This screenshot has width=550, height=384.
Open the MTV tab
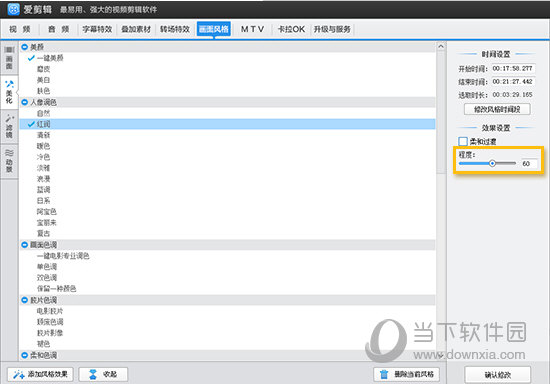pyautogui.click(x=252, y=29)
